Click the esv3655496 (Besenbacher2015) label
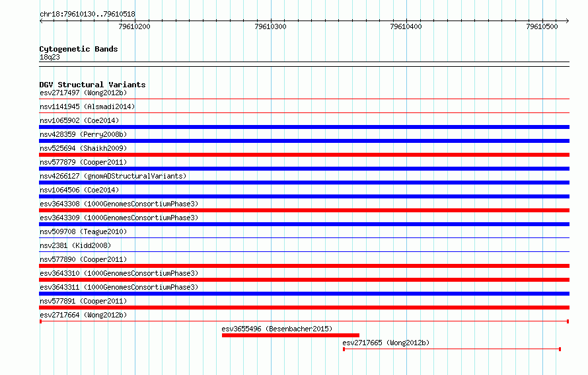Screen dimensions: 588x375 point(277,329)
